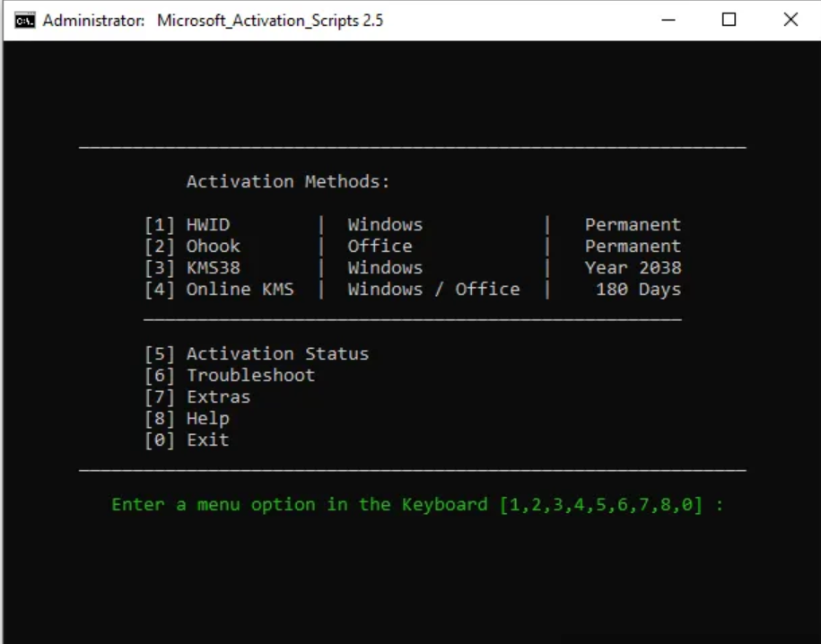
Task: Open the [7] Extras menu line
Action: (x=197, y=397)
